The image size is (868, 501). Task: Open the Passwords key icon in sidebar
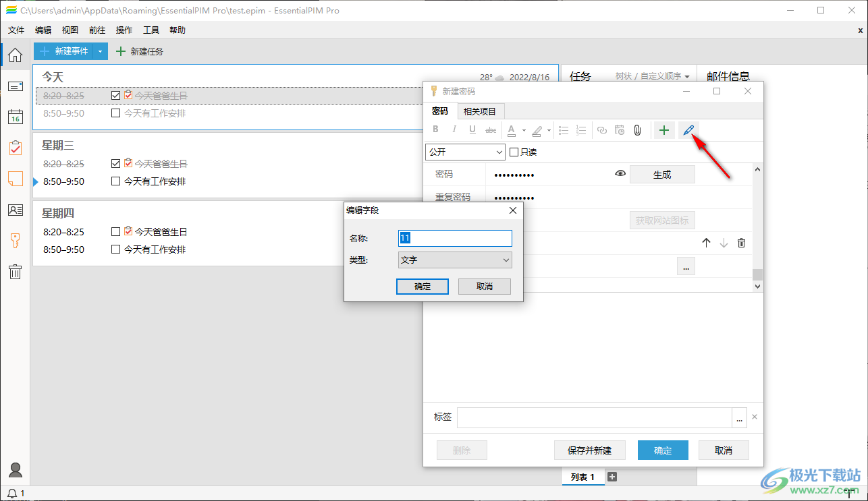click(x=15, y=241)
